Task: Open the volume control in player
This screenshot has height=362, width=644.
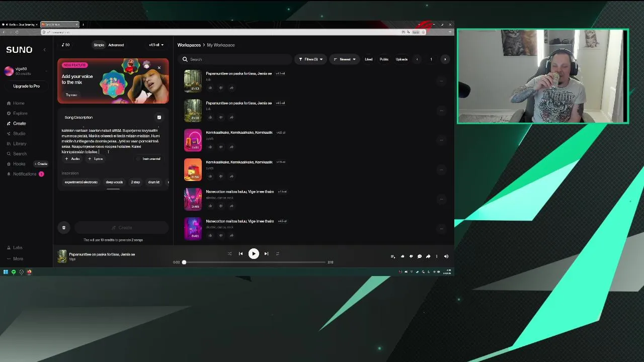Action: 446,256
